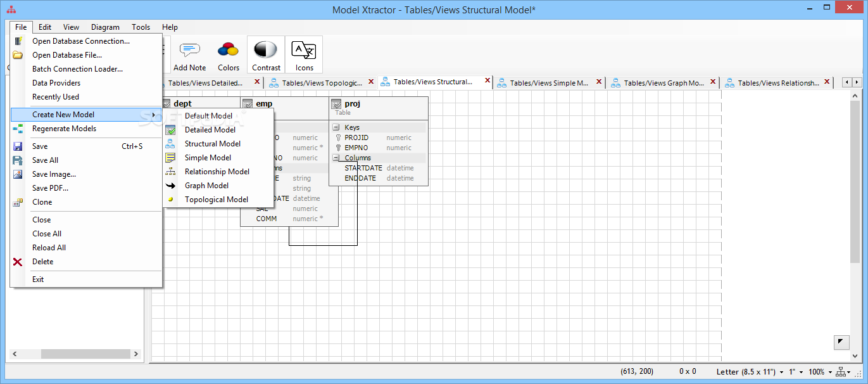Click the Simple Model yellow note icon
Viewport: 868px width, 384px height.
click(170, 158)
